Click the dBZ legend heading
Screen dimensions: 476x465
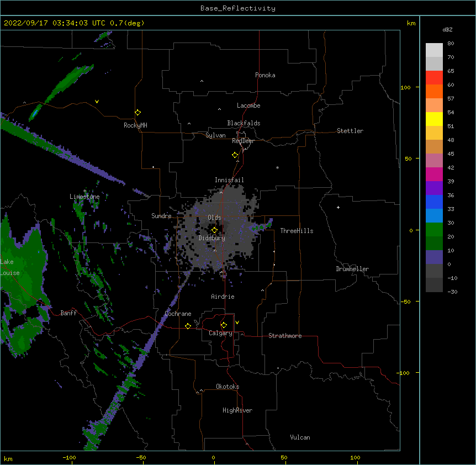tap(447, 29)
